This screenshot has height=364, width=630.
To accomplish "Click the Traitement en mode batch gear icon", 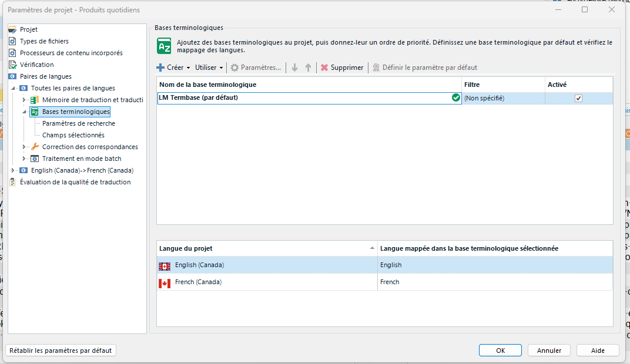I will coord(34,158).
